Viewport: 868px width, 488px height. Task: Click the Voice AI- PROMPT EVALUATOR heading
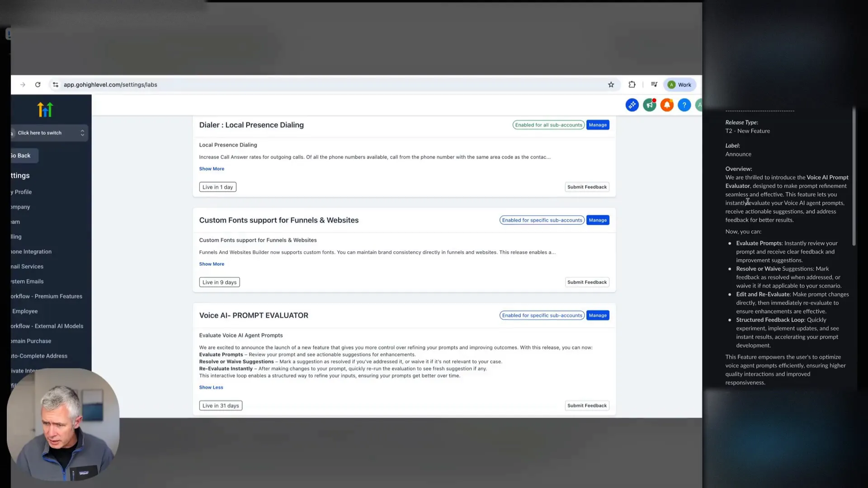click(254, 315)
